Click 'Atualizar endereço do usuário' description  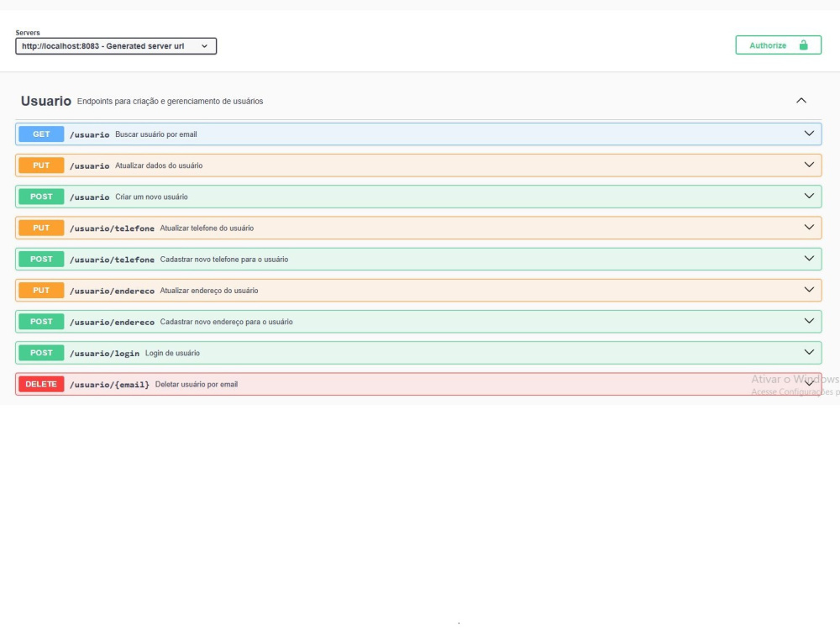(209, 291)
